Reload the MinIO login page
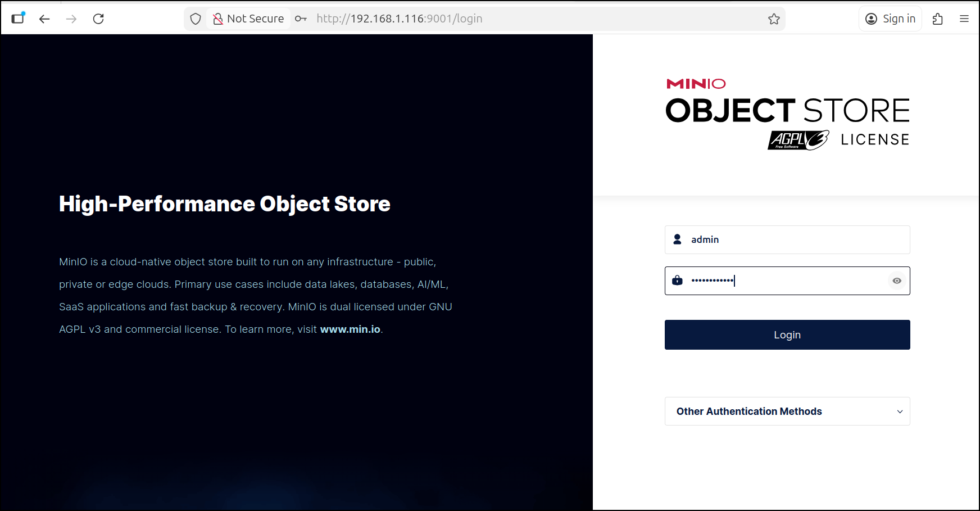Image resolution: width=980 pixels, height=511 pixels. click(98, 19)
